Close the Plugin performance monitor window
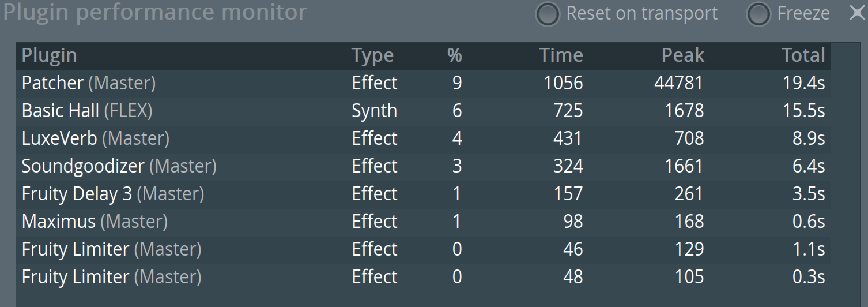The height and width of the screenshot is (307, 868). (857, 13)
